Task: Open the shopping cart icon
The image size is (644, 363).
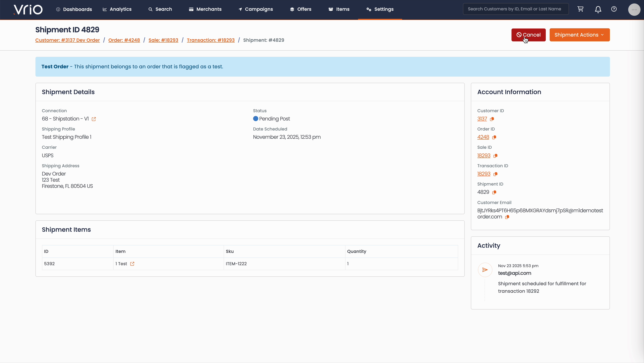Action: 580,9
